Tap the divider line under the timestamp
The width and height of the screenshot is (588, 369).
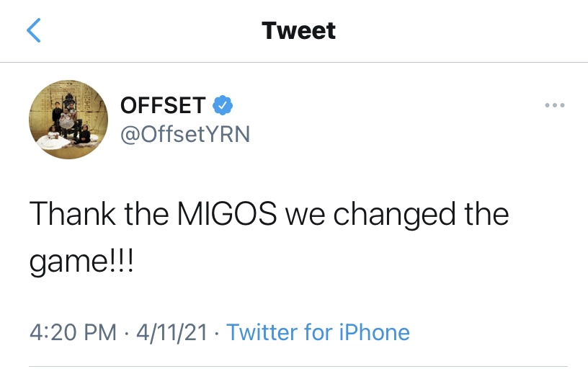[298, 366]
